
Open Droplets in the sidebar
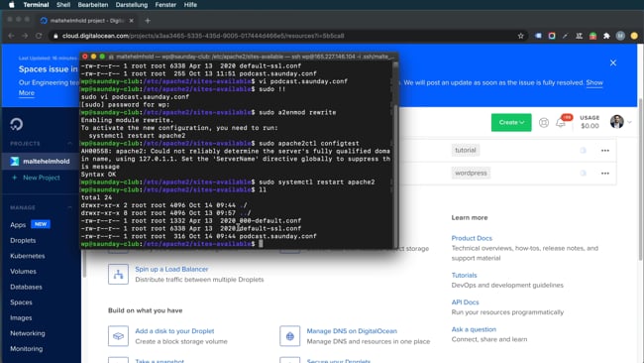[x=23, y=240]
